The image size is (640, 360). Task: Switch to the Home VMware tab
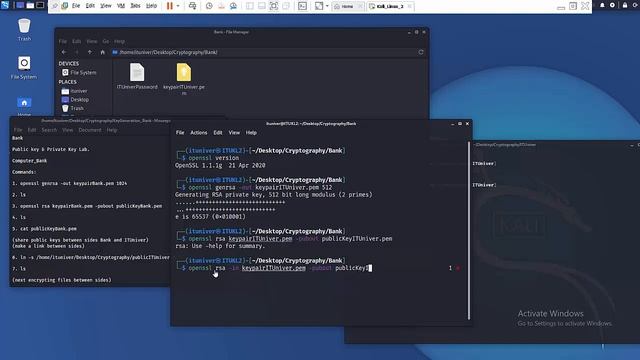(x=347, y=6)
